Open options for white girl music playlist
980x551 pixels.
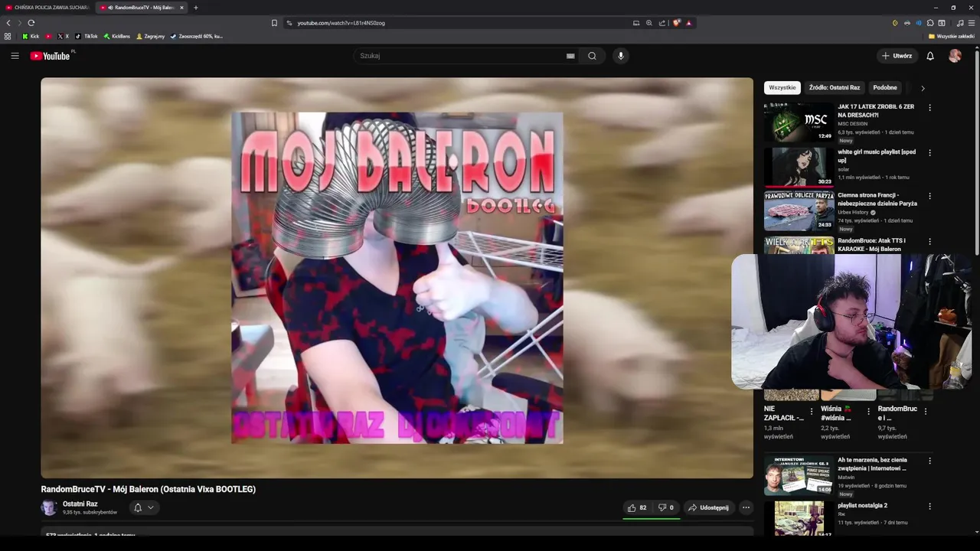tap(930, 152)
